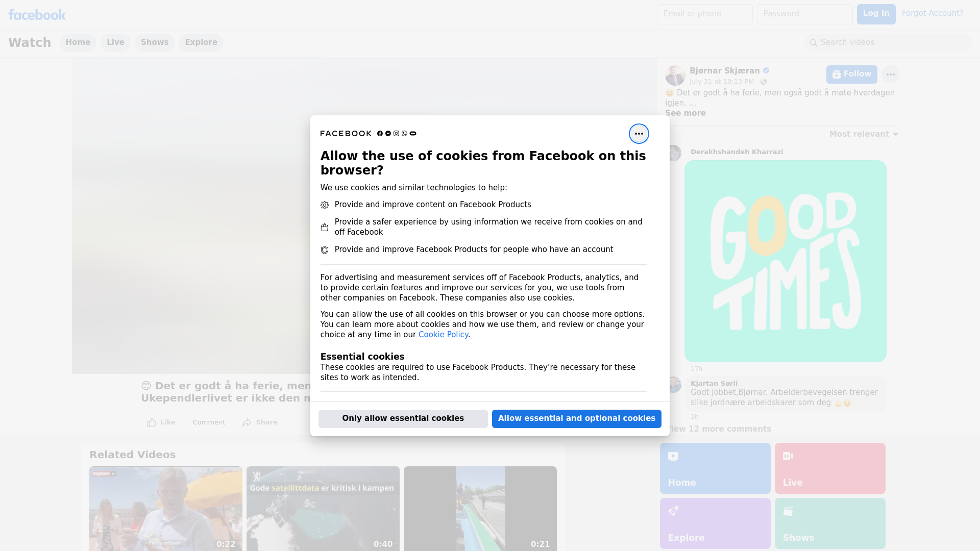The width and height of the screenshot is (980, 551).
Task: Follow Bjørnar Skjæran with the Follow button
Action: 852,74
